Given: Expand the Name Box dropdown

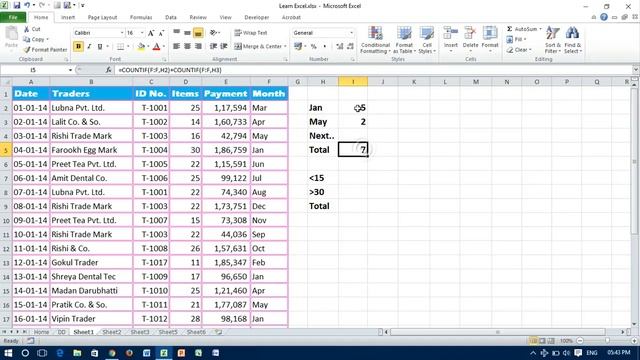Looking at the screenshot, I should click(70, 70).
